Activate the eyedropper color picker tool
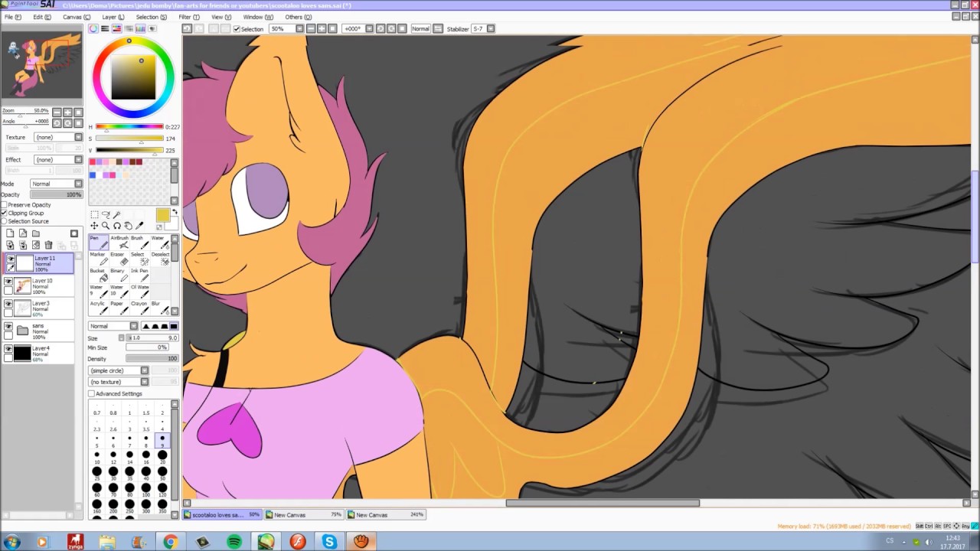Viewport: 980px width, 551px height. coord(139,226)
